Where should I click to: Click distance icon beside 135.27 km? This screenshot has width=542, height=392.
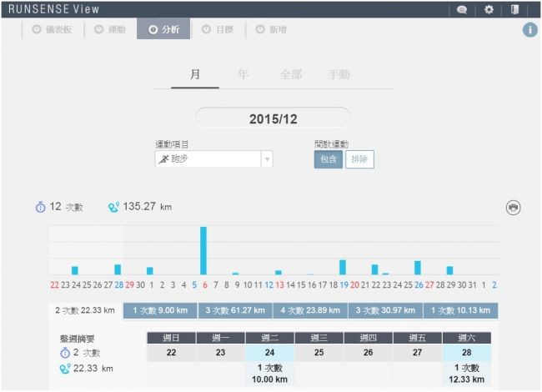pyautogui.click(x=113, y=207)
